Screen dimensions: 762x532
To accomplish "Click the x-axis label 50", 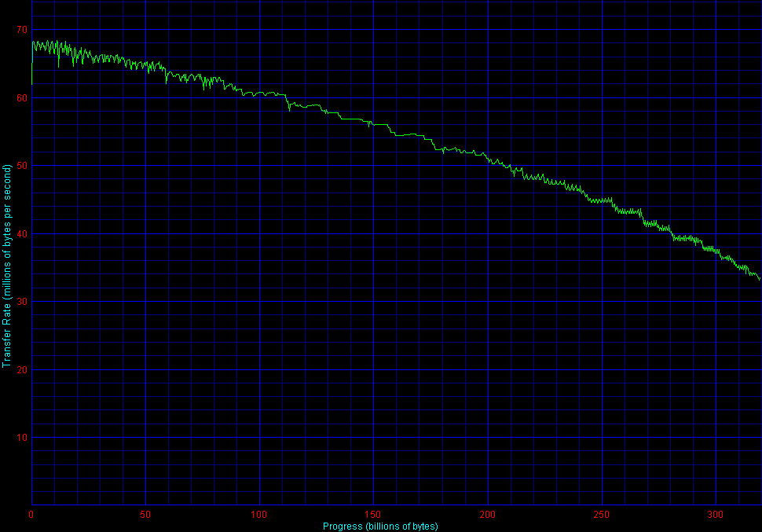I will 145,515.
